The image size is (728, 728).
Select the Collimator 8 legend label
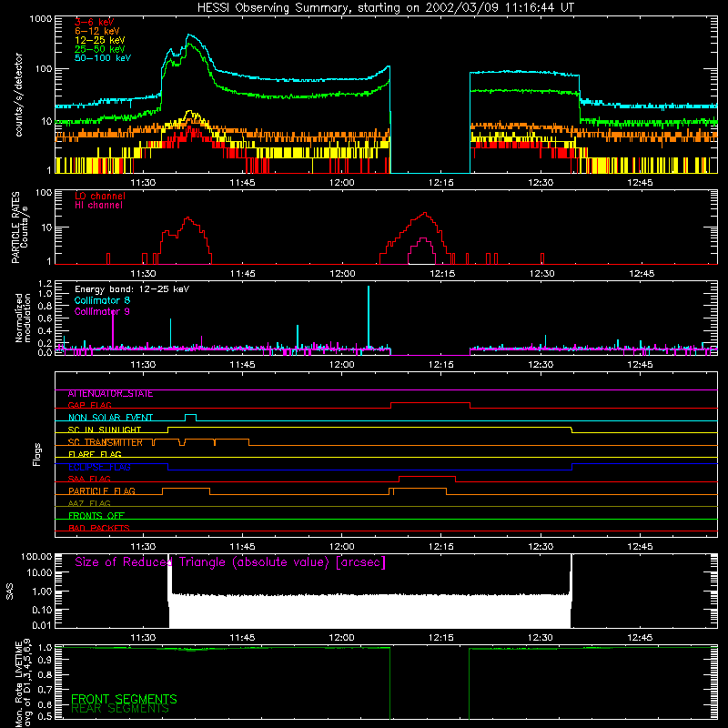tap(102, 300)
